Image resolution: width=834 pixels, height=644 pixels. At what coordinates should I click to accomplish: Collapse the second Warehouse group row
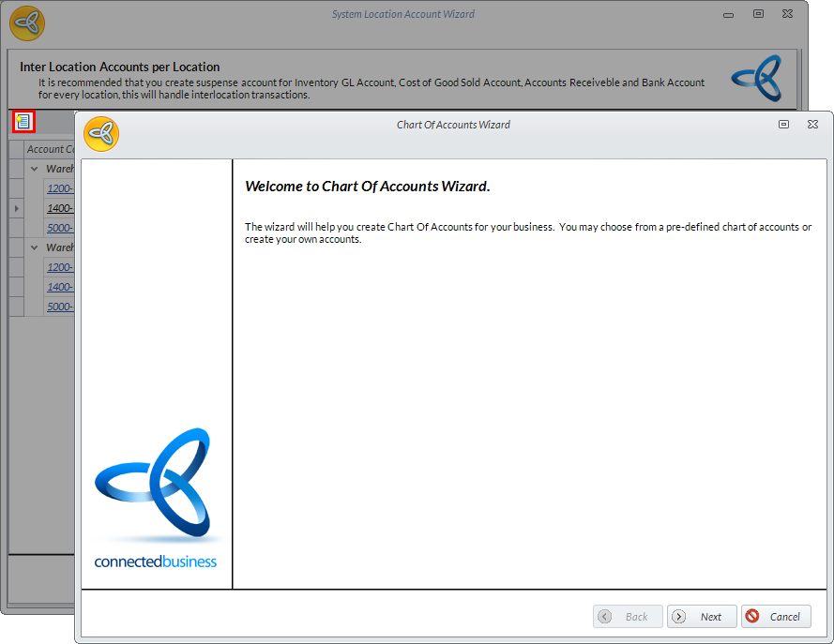coord(34,247)
